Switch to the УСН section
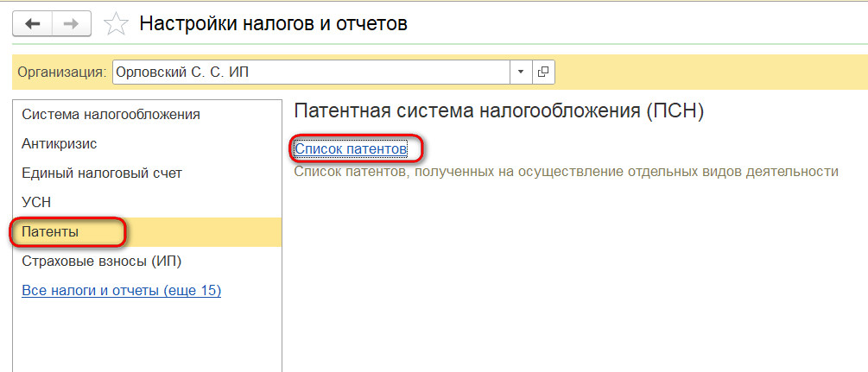 (147, 203)
